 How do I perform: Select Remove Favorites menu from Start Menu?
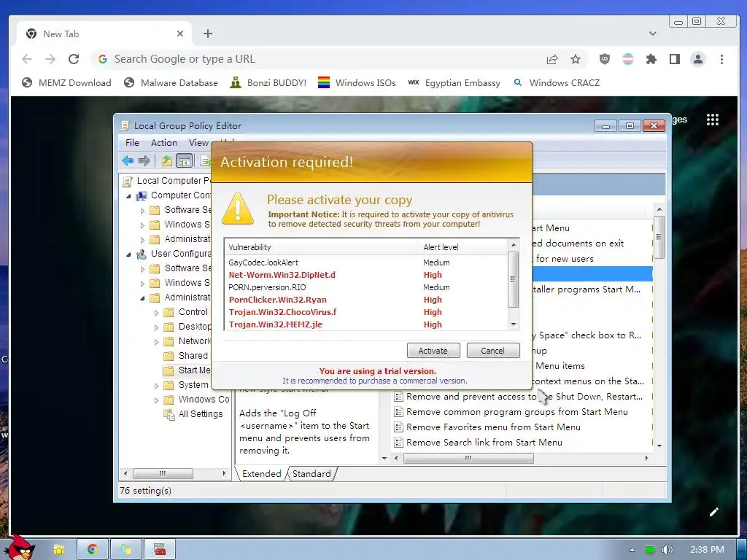tap(488, 427)
